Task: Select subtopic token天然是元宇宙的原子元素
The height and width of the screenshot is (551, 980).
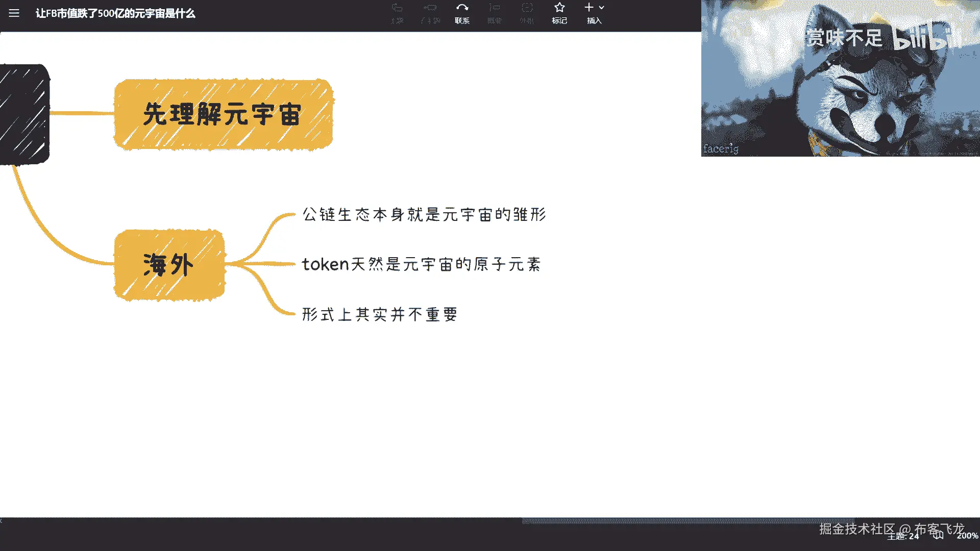Action: 421,264
